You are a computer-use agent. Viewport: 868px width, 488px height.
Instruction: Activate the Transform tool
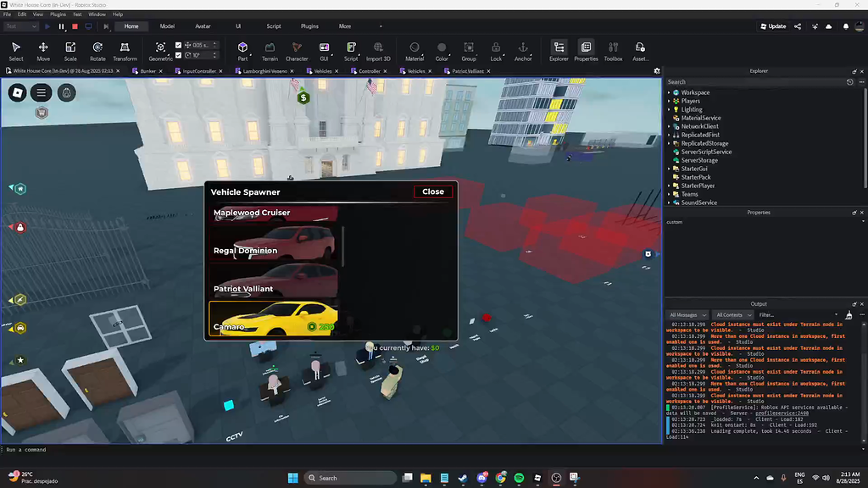[125, 51]
